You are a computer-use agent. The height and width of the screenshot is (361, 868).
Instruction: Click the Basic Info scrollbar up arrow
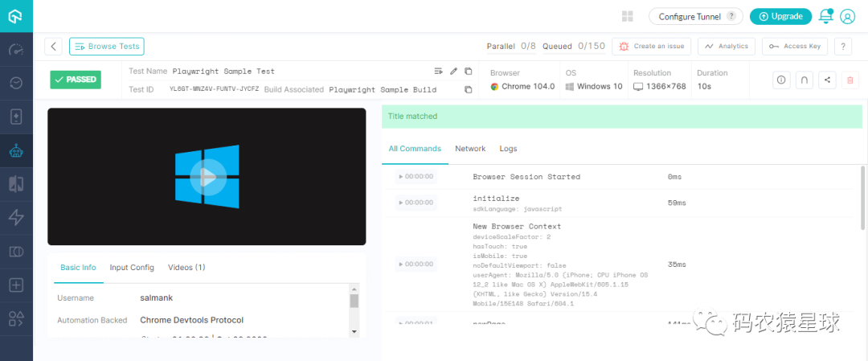(x=354, y=289)
